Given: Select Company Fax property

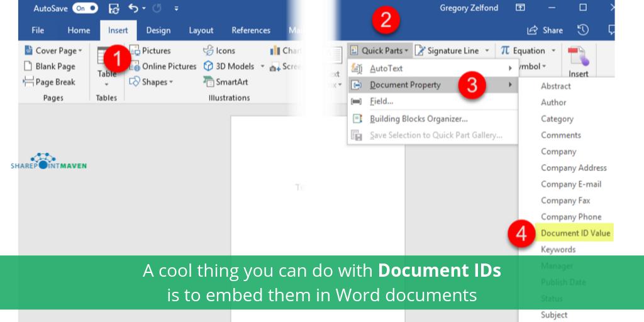Looking at the screenshot, I should click(x=565, y=201).
